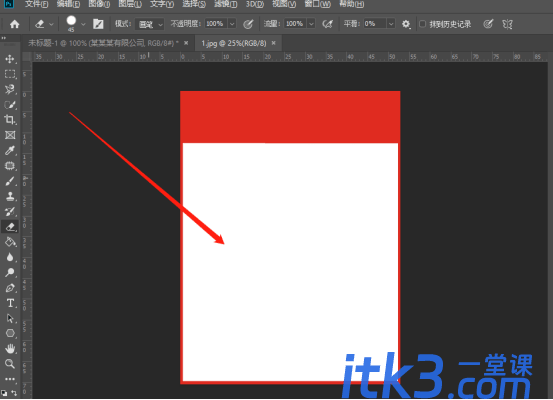The image size is (553, 400).
Task: Select the Brush tool
Action: pyautogui.click(x=10, y=181)
